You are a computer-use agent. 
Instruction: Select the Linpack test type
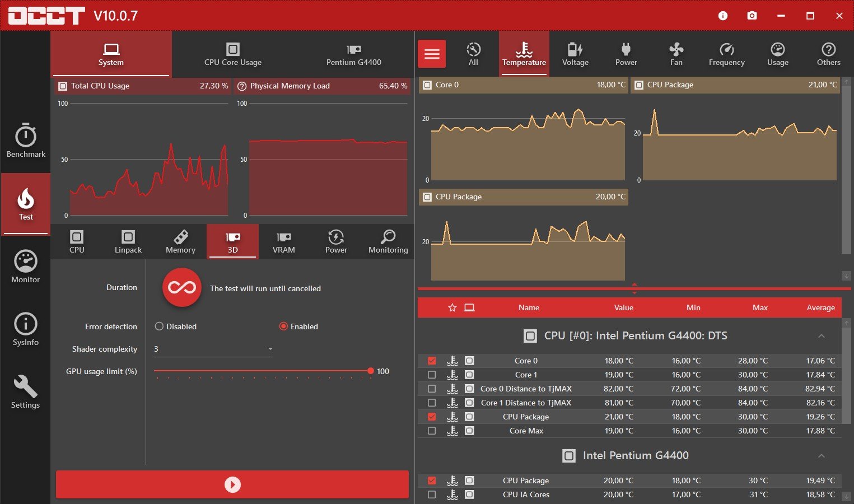[128, 241]
